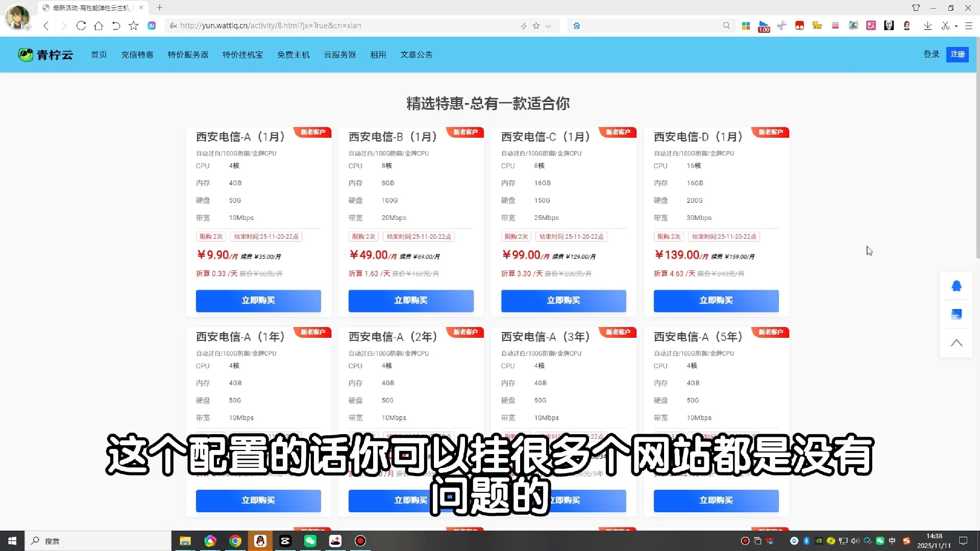Open the cut-tool dropdown arrow in toolbar
Viewport: 980px width, 551px height.
(956, 26)
